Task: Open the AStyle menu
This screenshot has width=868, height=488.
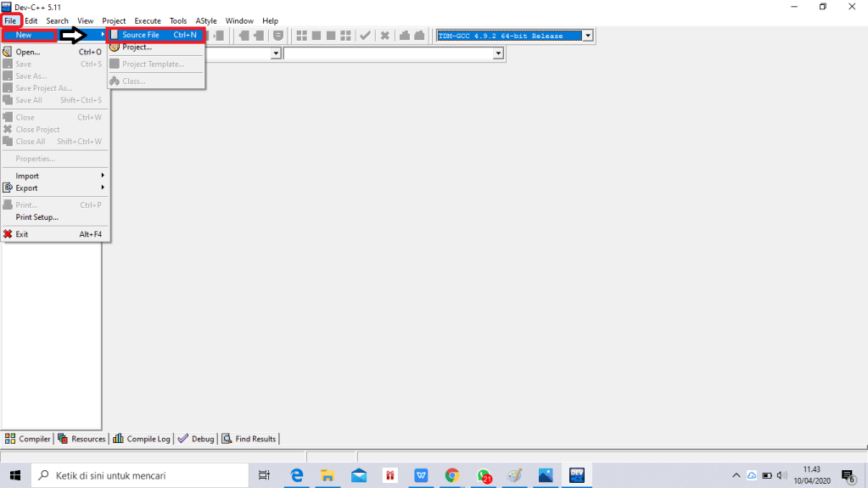Action: click(205, 20)
